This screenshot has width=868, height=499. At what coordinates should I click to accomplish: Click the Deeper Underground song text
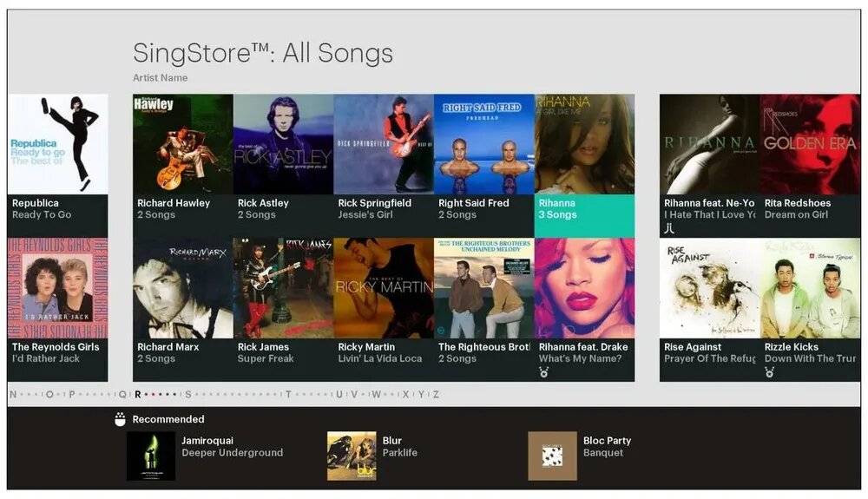pyautogui.click(x=232, y=452)
